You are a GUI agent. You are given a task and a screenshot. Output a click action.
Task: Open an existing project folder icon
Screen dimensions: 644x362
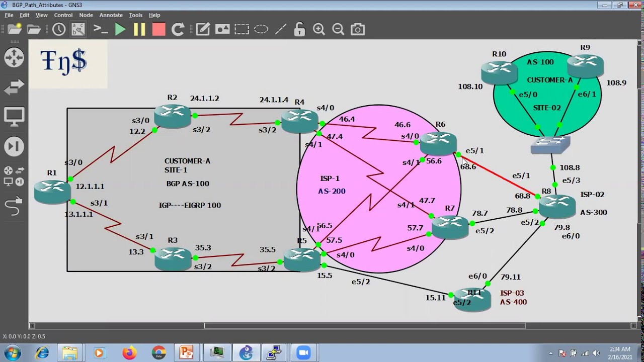(x=34, y=29)
